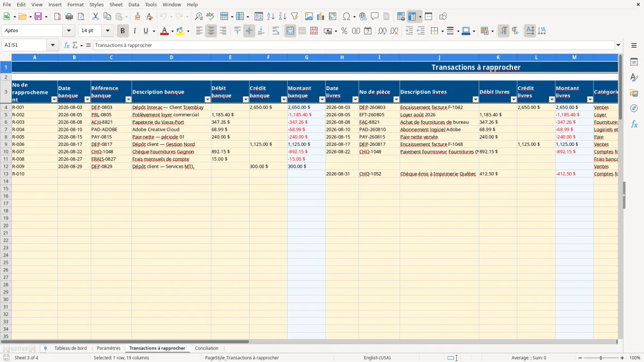Screen dimensions: 644x362
Task: Apply the red font color
Action: pos(164,31)
